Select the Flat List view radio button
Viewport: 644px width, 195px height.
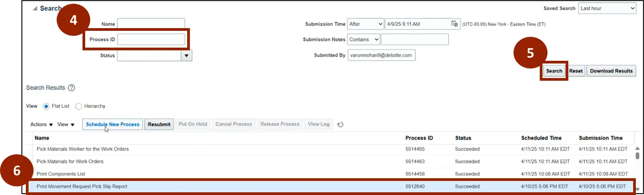tap(46, 106)
